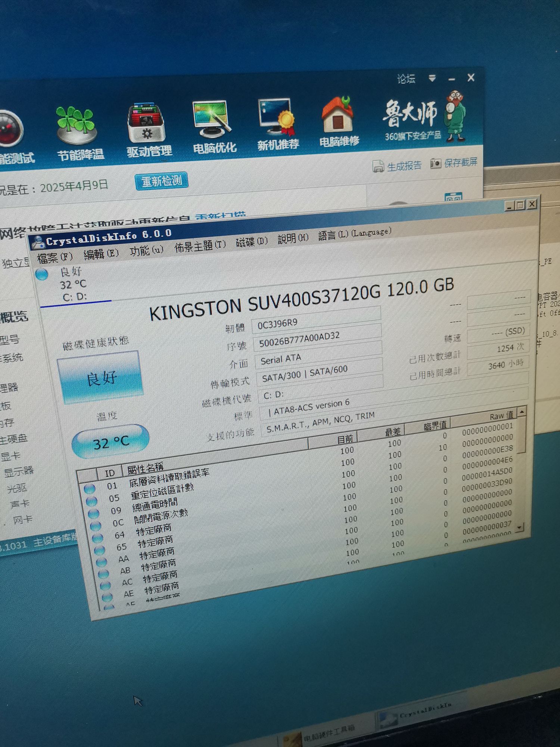Open 主硬盘 in Ludashi sidebar
This screenshot has height=747, width=560.
(13, 439)
